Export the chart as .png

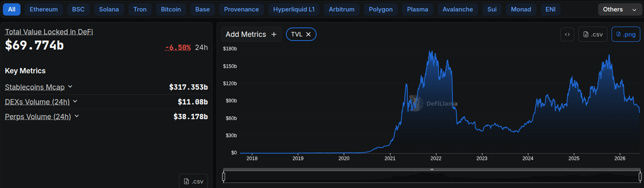coord(626,34)
